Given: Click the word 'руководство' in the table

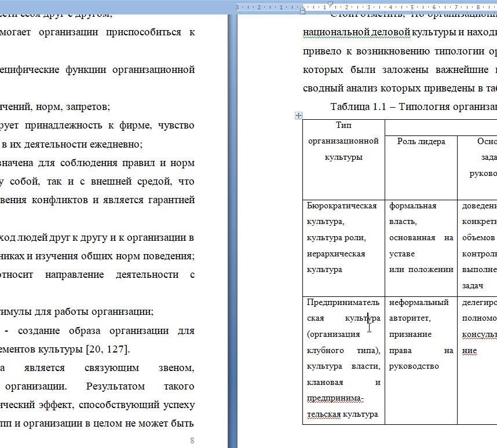Looking at the screenshot, I should click(414, 366).
